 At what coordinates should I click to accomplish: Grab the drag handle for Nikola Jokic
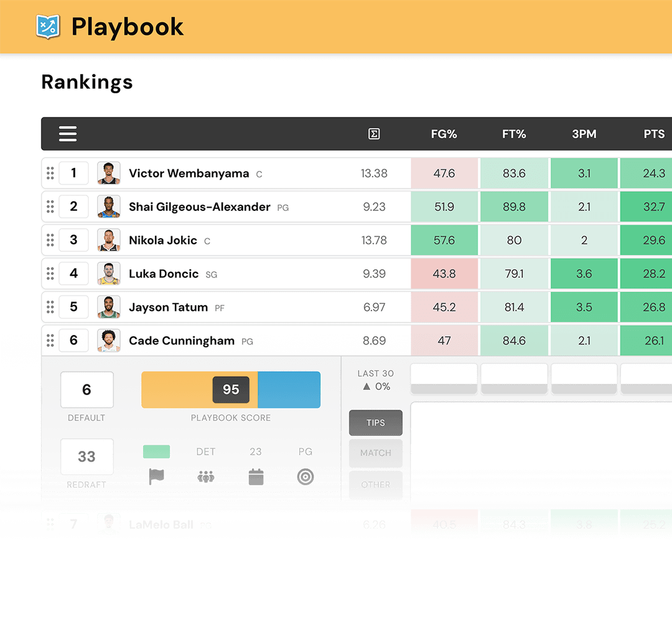(50, 240)
